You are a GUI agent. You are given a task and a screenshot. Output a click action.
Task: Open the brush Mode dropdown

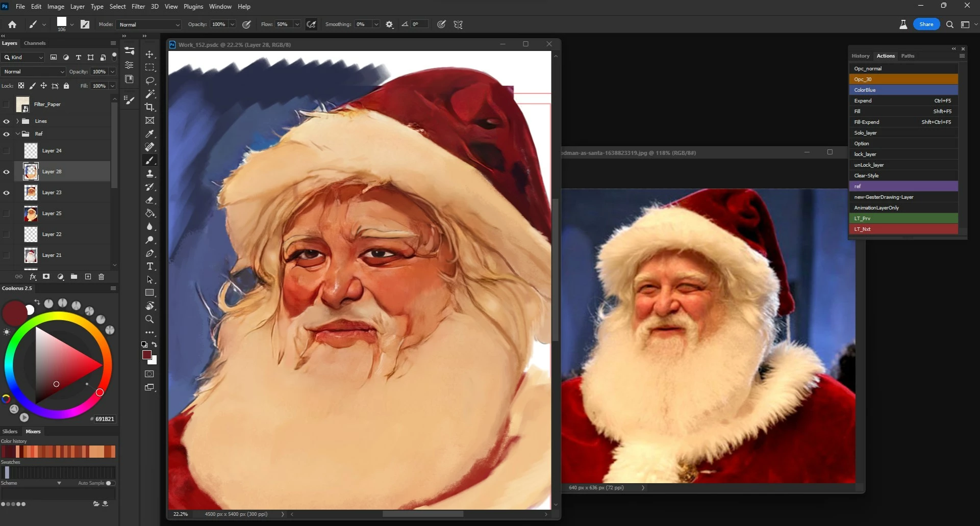pyautogui.click(x=149, y=24)
